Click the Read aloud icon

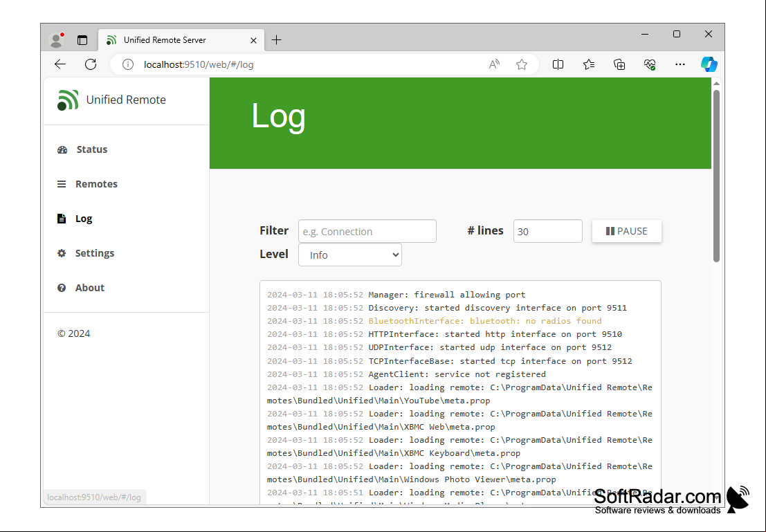click(x=494, y=64)
